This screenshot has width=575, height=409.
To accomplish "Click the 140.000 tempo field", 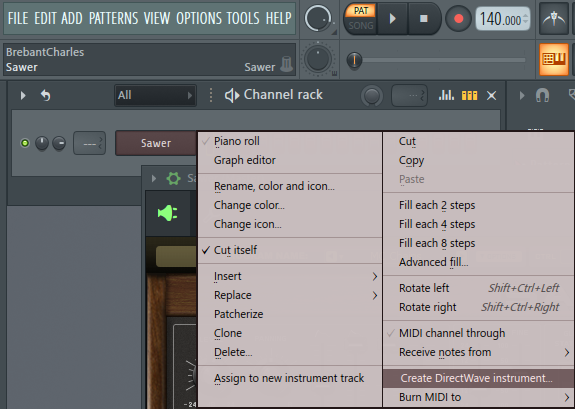I will click(x=502, y=19).
